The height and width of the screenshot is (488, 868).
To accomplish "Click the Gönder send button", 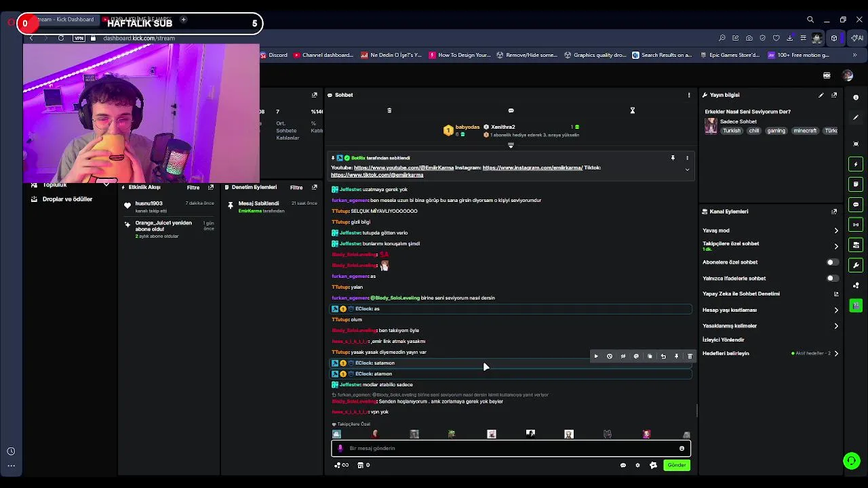I will pyautogui.click(x=677, y=465).
